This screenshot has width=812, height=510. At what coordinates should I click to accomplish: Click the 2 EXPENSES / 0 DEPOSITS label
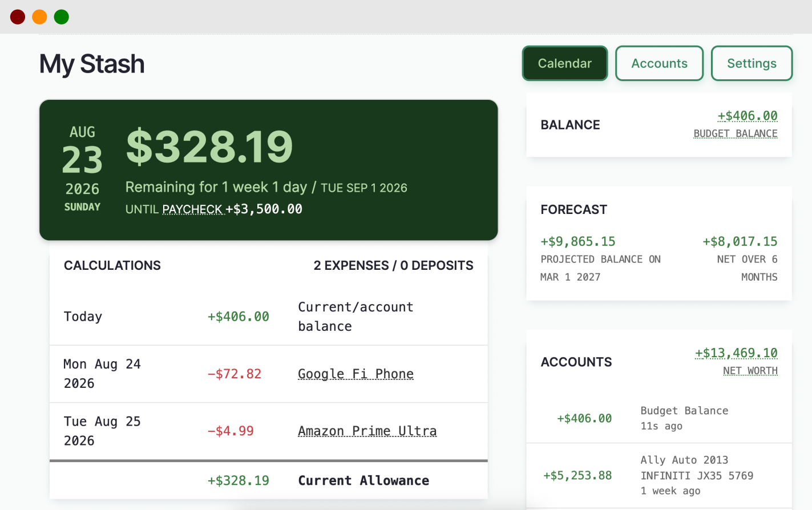(393, 265)
